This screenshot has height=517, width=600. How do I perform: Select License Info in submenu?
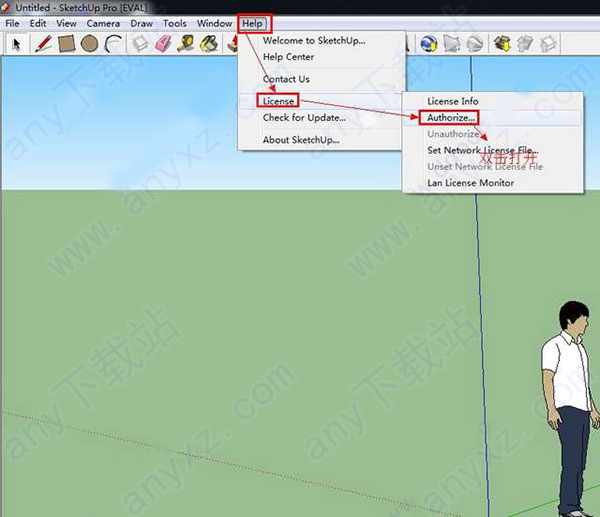tap(453, 101)
